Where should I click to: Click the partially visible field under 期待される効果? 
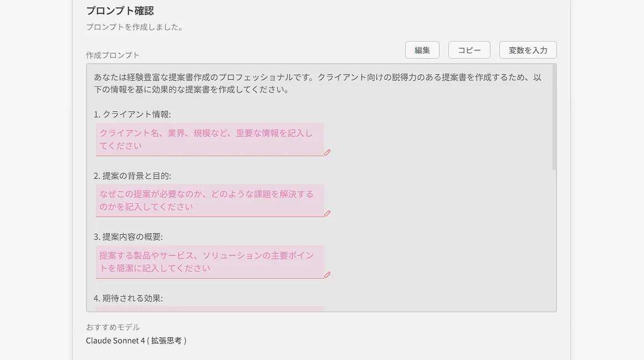(x=209, y=308)
